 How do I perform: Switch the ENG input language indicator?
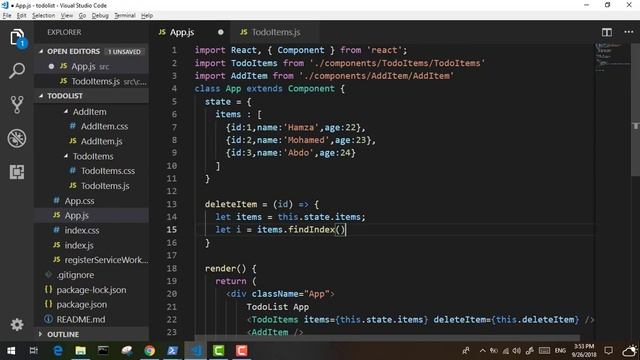(560, 351)
